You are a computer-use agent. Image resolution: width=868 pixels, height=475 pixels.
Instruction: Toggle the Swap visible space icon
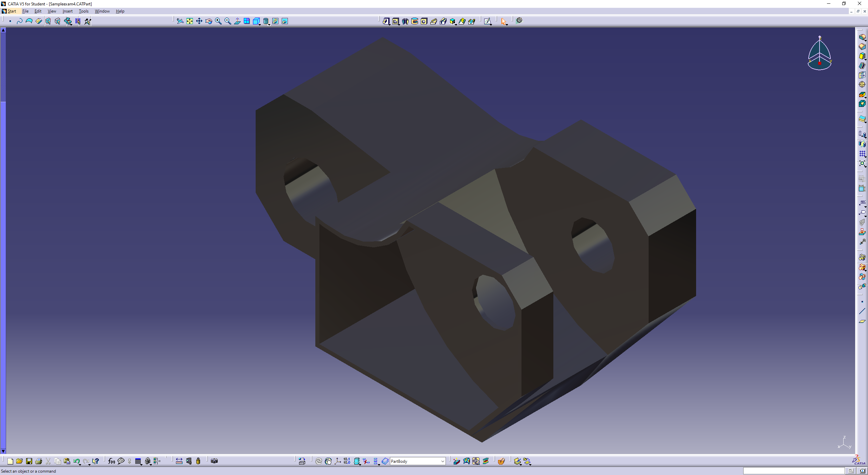pos(284,21)
